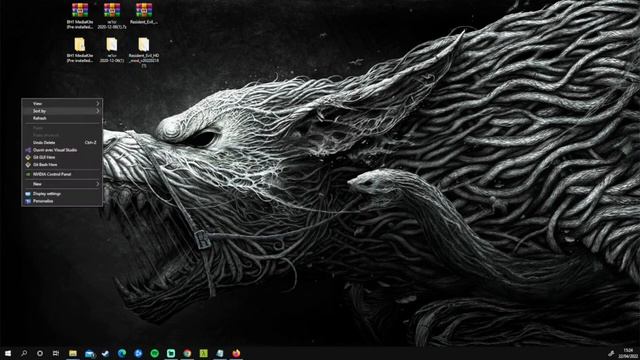Launch Microsoft Edge from the taskbar

pyautogui.click(x=122, y=353)
